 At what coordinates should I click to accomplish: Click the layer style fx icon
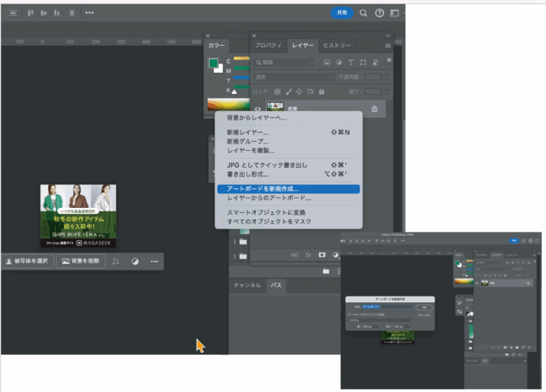click(x=308, y=255)
